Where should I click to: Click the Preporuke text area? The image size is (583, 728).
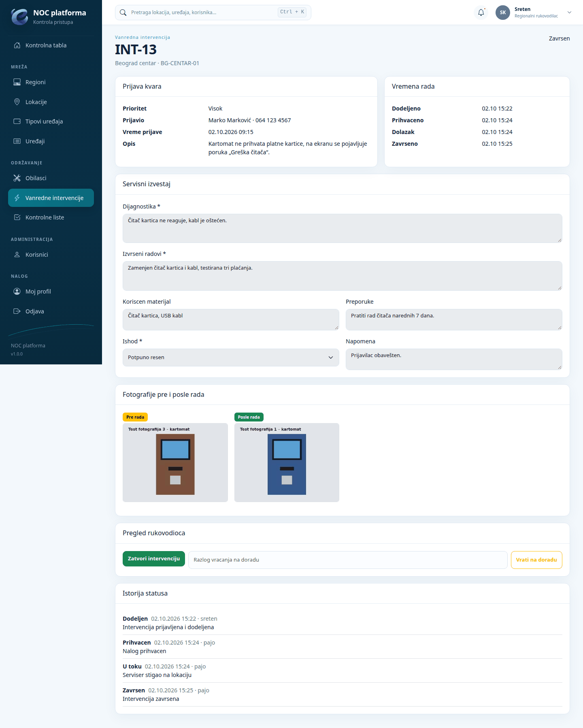click(454, 319)
